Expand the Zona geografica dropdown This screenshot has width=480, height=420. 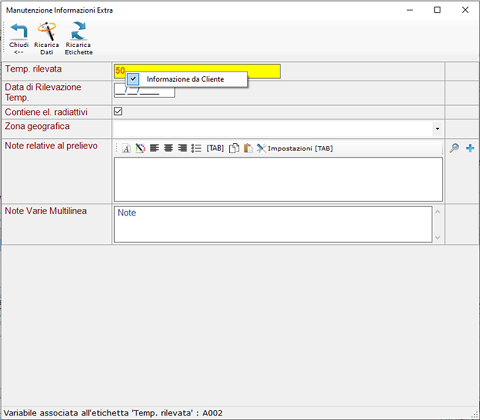click(437, 129)
